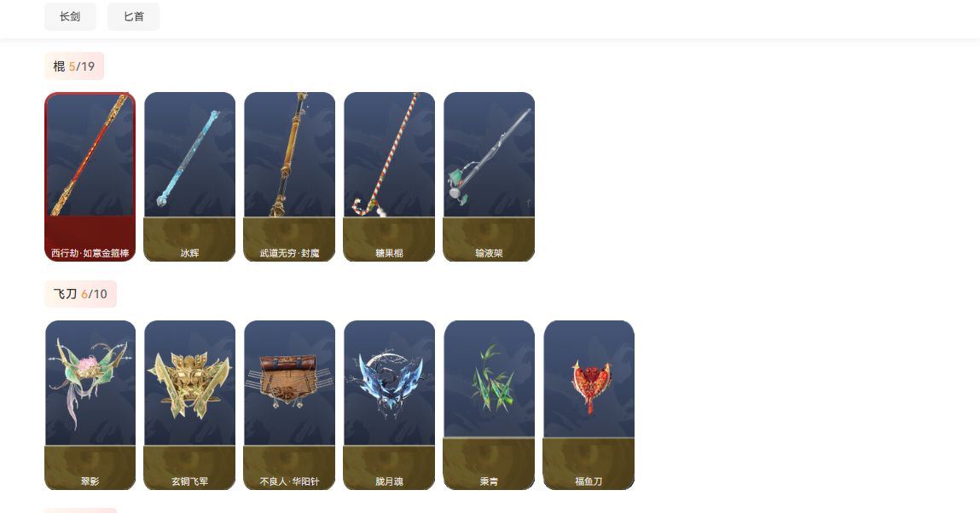Open the 长剑 weapon filter

[70, 16]
